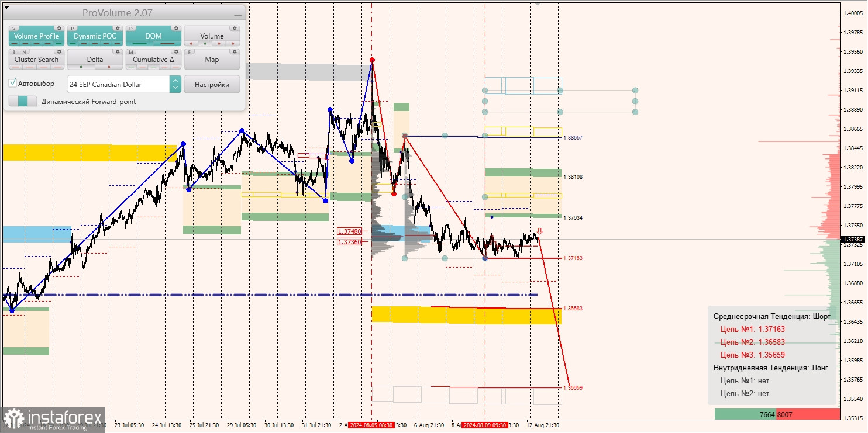Toggle Volume Profile indicator

click(36, 36)
